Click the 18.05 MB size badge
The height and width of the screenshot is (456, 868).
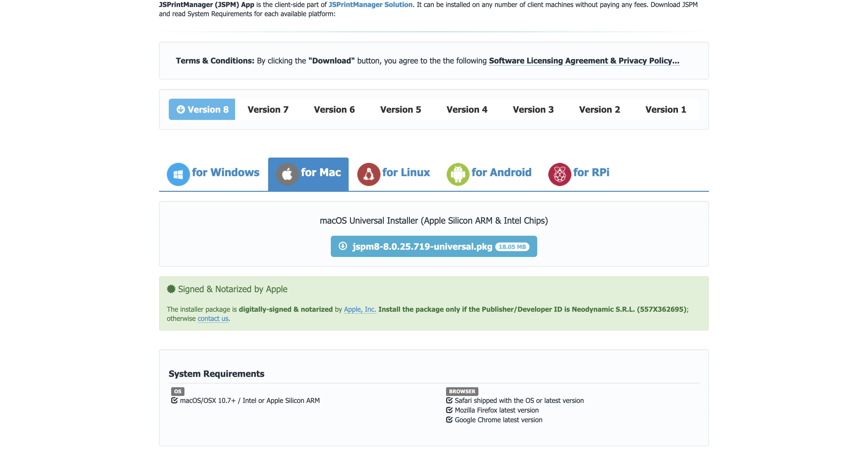(x=512, y=247)
